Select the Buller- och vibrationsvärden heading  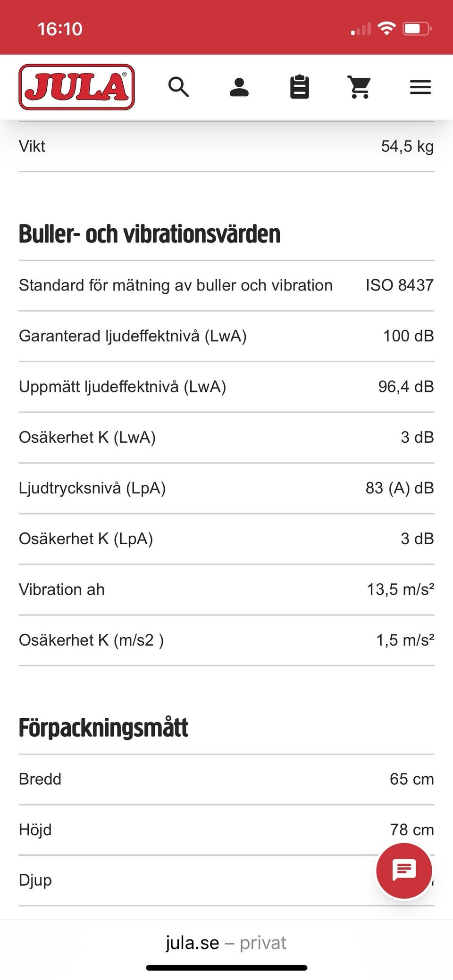coord(150,234)
